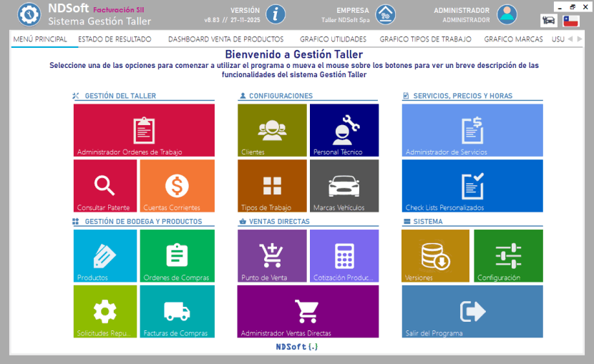The height and width of the screenshot is (364, 594).
Task: Open the Clientes tile
Action: tap(272, 130)
